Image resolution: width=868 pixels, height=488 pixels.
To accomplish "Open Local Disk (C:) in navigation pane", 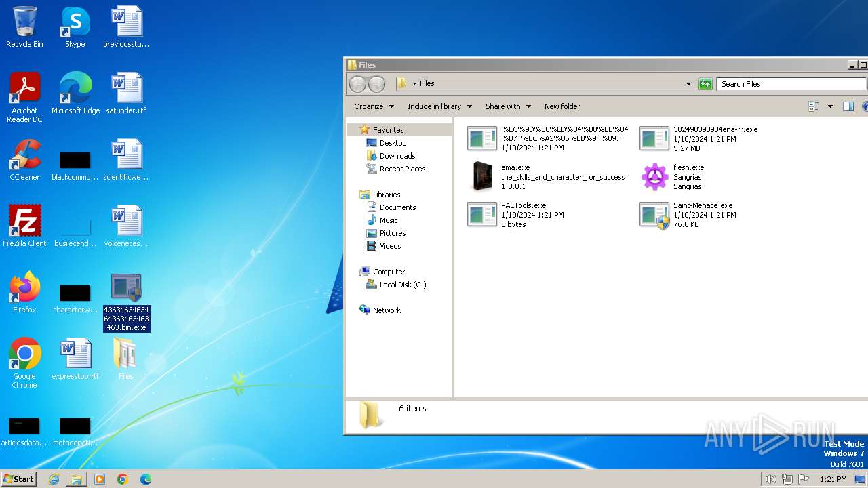I will pyautogui.click(x=403, y=285).
